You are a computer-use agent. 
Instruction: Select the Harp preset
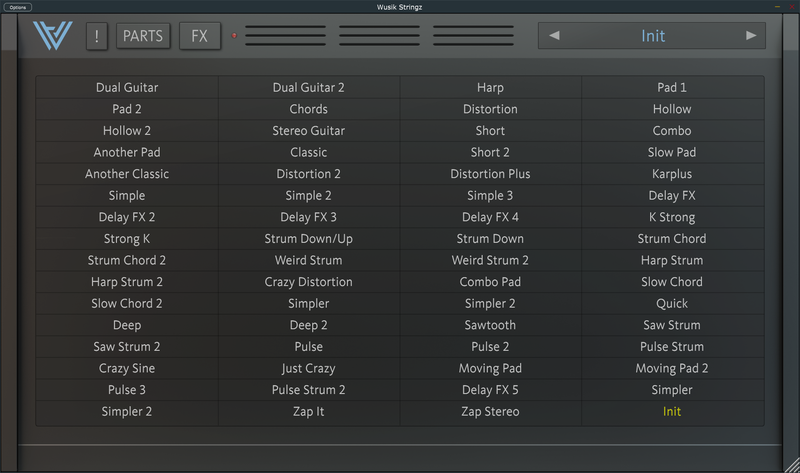click(x=490, y=87)
